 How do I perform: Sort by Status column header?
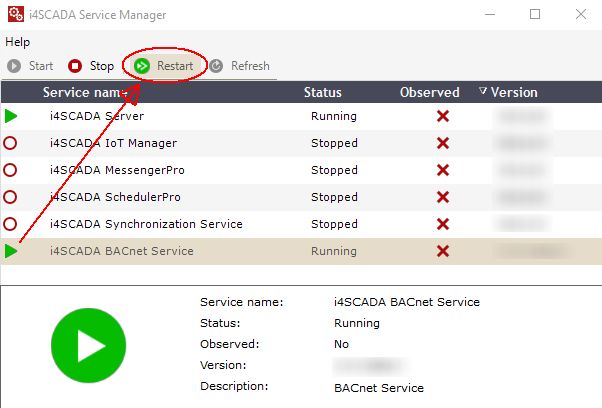coord(322,93)
